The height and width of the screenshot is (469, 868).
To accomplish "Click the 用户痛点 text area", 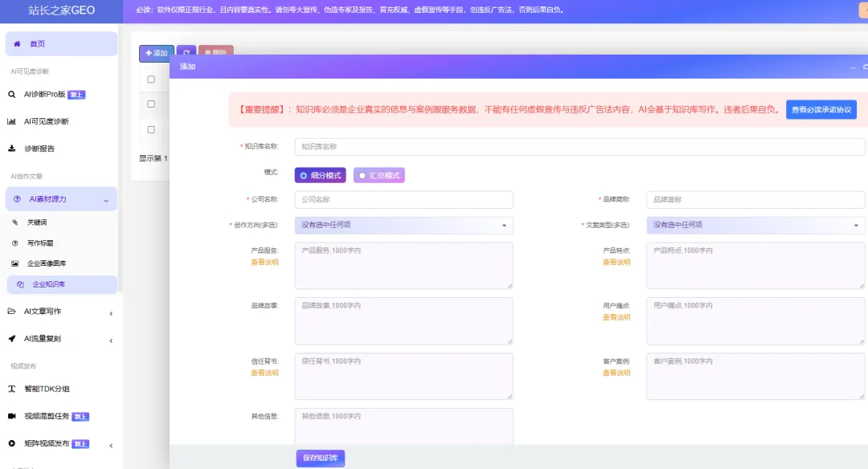I will coord(755,320).
